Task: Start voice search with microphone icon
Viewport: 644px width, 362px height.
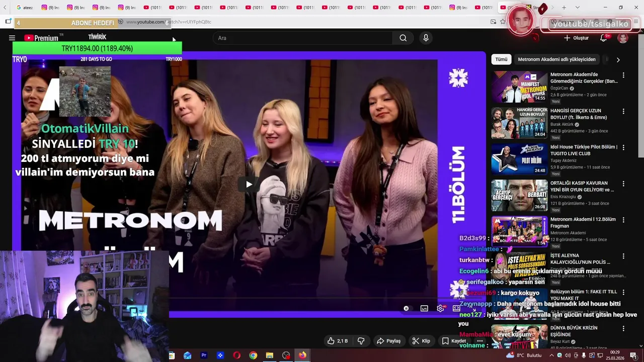Action: point(426,38)
